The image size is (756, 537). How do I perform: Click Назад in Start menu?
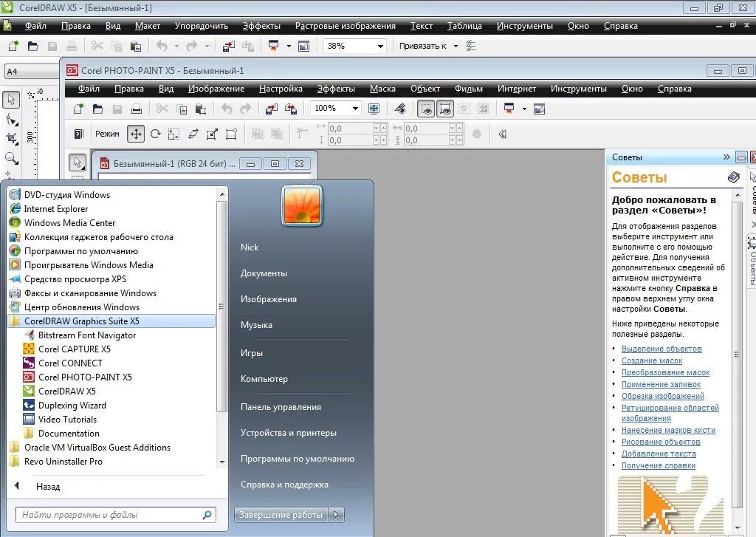coord(48,486)
